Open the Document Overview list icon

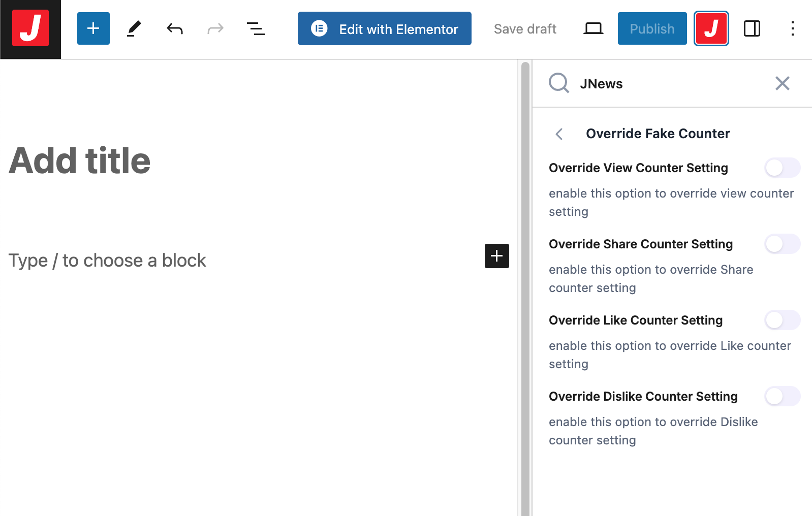coord(256,28)
